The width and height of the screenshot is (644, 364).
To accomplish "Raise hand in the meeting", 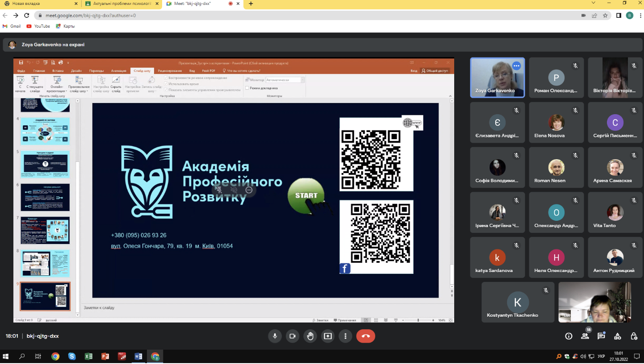I will pos(310,336).
